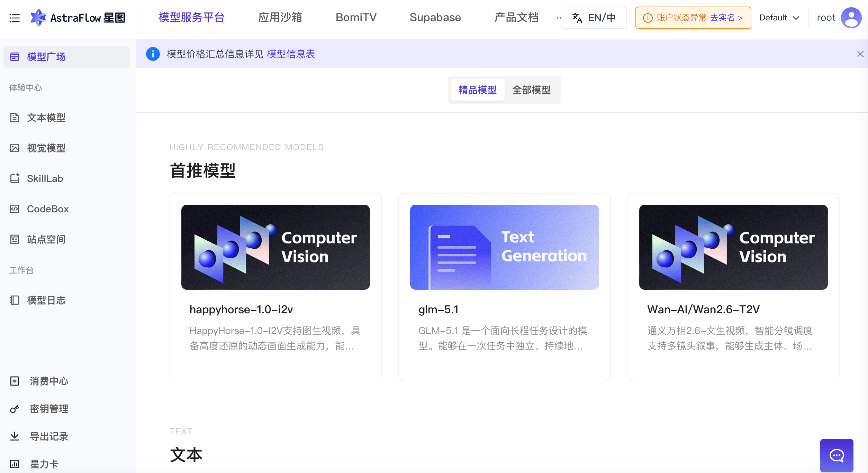Click 通义万相2.6 description text
Image resolution: width=868 pixels, height=473 pixels.
[x=730, y=338]
